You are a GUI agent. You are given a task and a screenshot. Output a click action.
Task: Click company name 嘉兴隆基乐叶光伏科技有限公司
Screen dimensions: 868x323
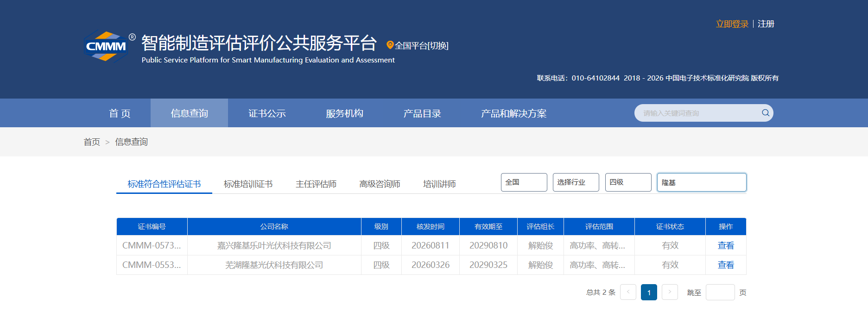point(274,245)
